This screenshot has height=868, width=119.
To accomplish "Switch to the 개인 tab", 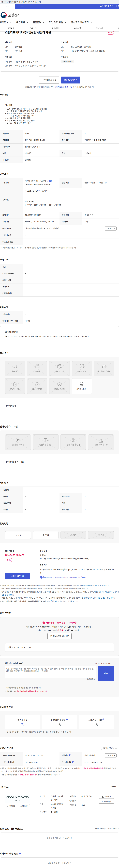I will coord(7,6).
